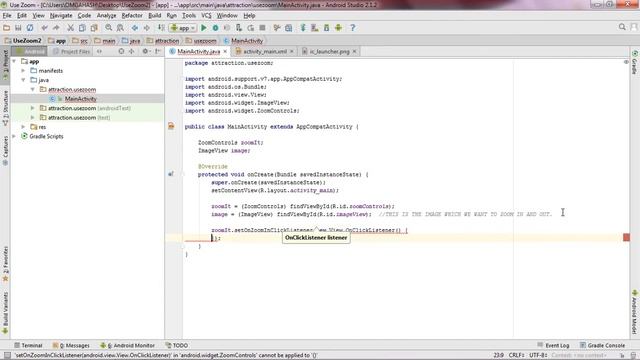Select MainActivity in project tree
Viewport: 640px width, 360px height.
[80, 99]
